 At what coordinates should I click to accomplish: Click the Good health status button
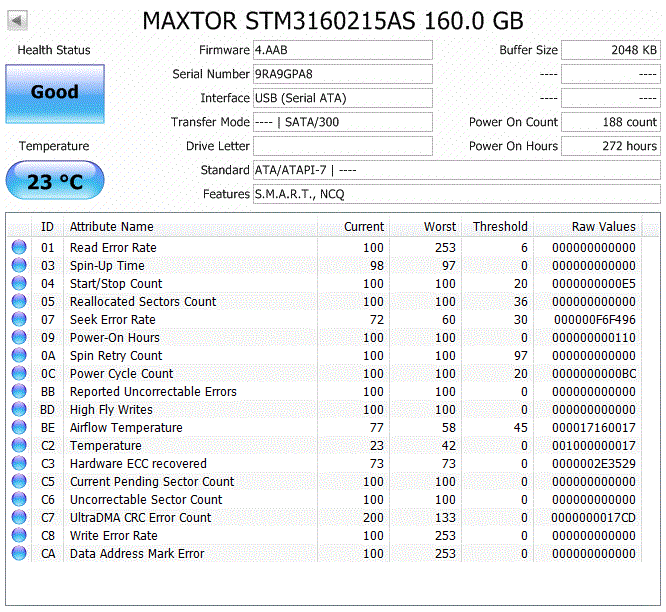pyautogui.click(x=54, y=93)
